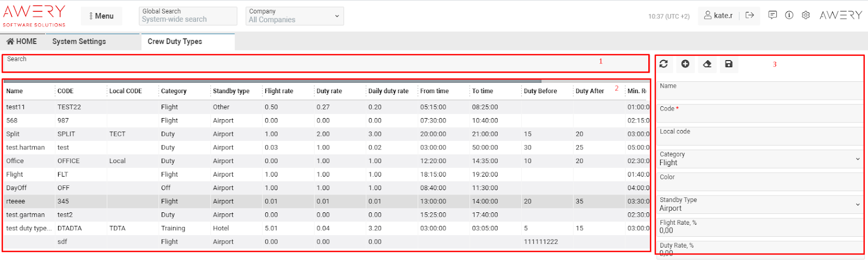
Task: Open the main Menu button
Action: 101,16
